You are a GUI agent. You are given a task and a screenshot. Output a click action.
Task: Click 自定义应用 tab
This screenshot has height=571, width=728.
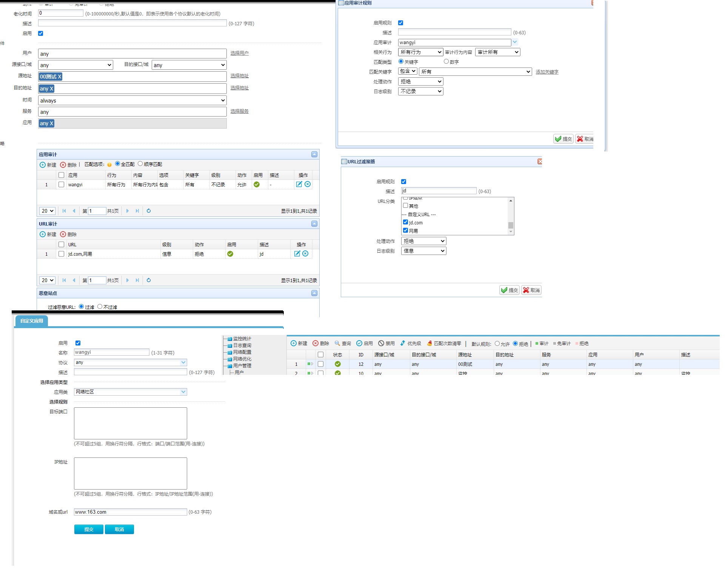tap(32, 321)
